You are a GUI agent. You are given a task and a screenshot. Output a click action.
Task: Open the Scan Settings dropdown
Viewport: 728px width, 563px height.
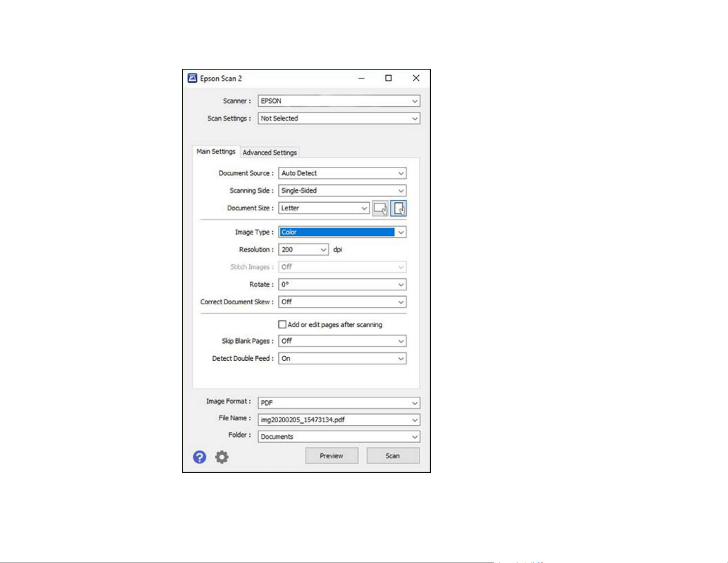tap(339, 118)
